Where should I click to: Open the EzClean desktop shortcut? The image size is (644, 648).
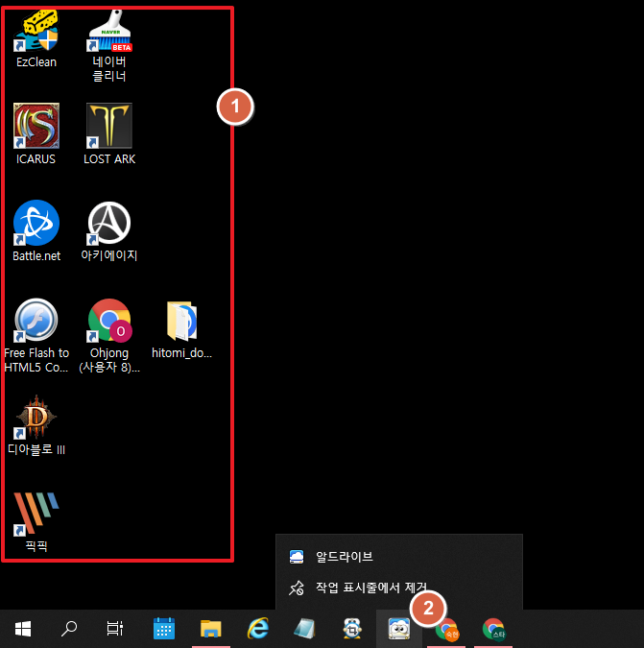[36, 39]
